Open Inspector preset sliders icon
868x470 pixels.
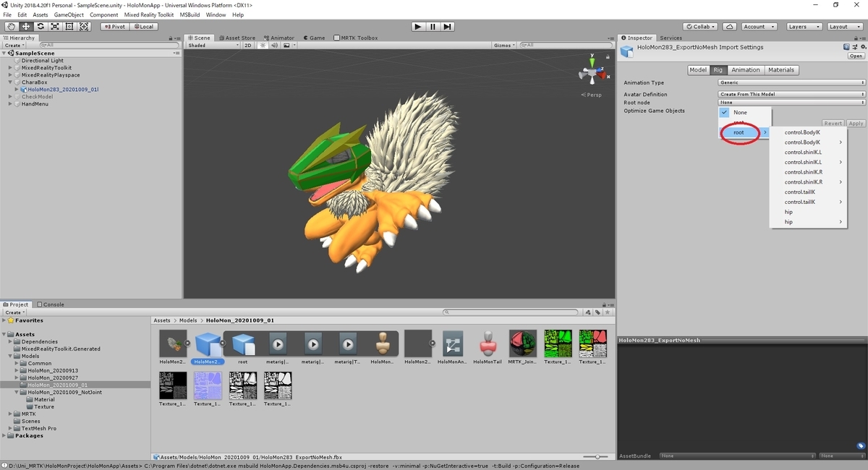(x=854, y=47)
